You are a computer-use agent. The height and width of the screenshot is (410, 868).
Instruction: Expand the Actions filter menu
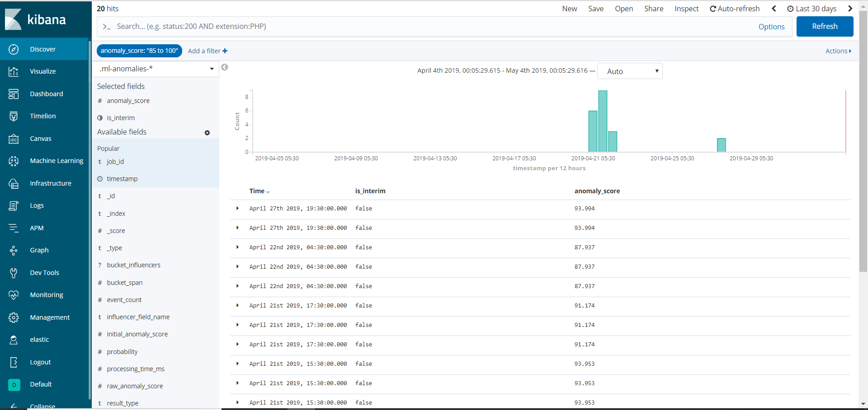tap(838, 51)
